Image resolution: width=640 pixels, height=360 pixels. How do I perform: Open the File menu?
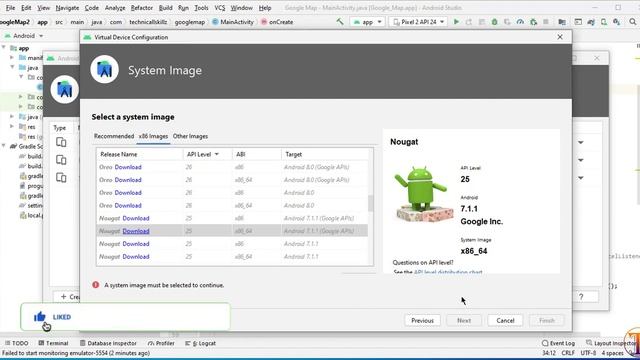point(10,8)
